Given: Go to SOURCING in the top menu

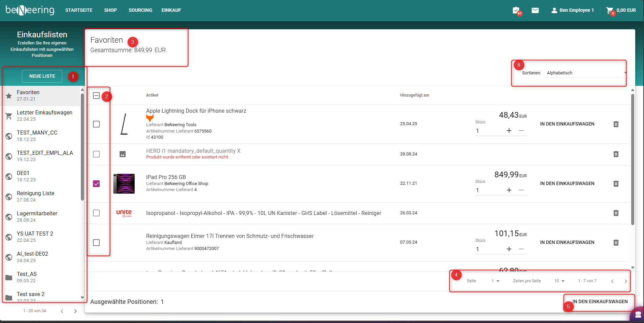Looking at the screenshot, I should [140, 10].
